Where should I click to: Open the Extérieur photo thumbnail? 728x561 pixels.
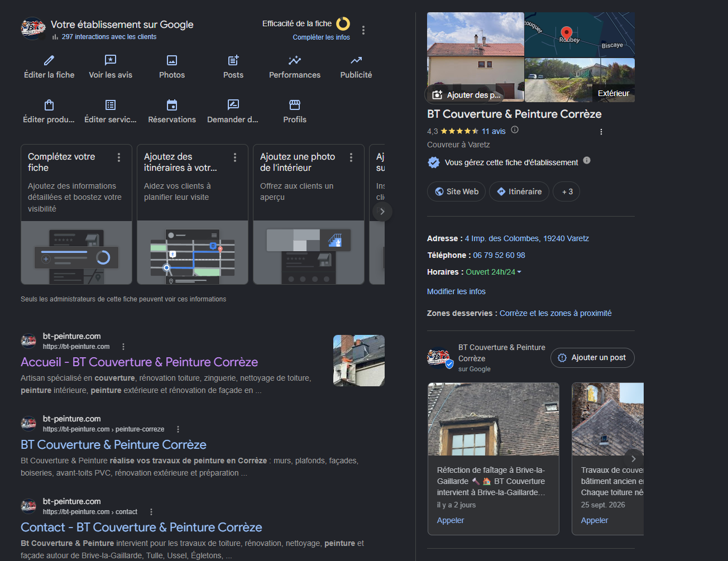pos(579,80)
